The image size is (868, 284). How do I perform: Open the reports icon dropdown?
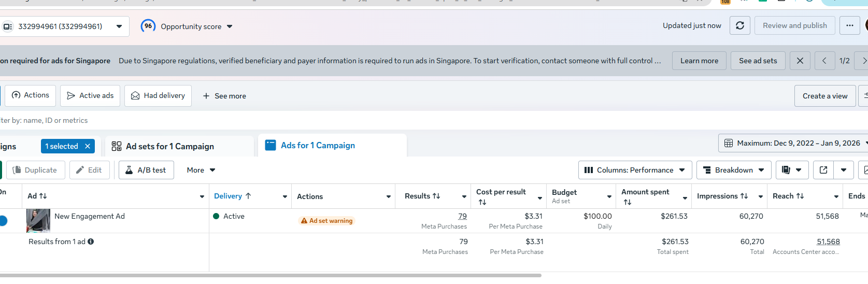click(791, 170)
